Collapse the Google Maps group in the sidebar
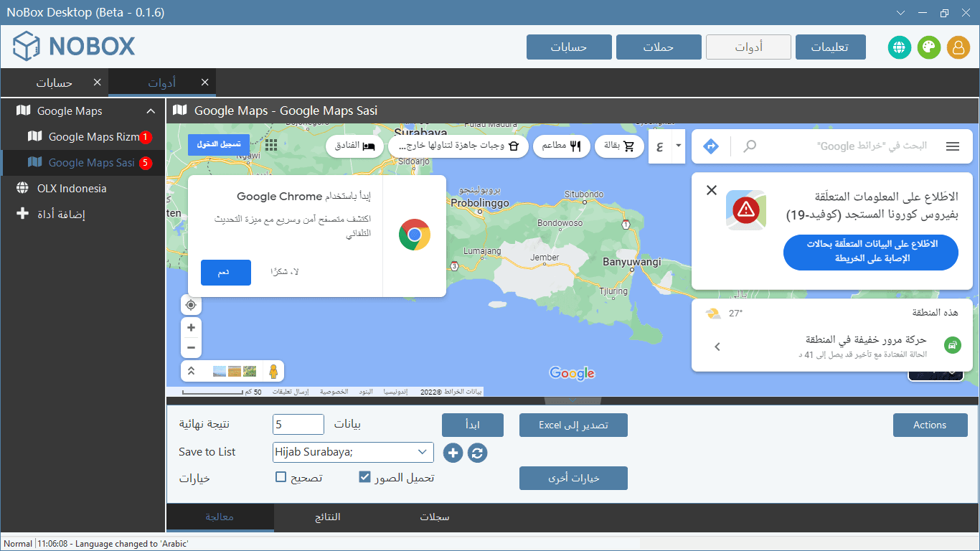Screen dimensions: 980x551 tap(150, 110)
